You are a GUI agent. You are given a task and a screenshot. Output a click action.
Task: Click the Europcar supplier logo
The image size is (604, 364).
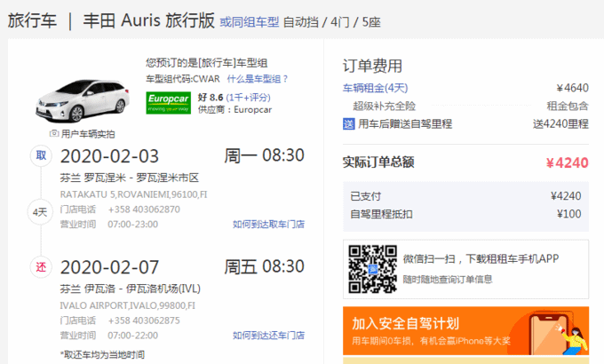coord(169,103)
